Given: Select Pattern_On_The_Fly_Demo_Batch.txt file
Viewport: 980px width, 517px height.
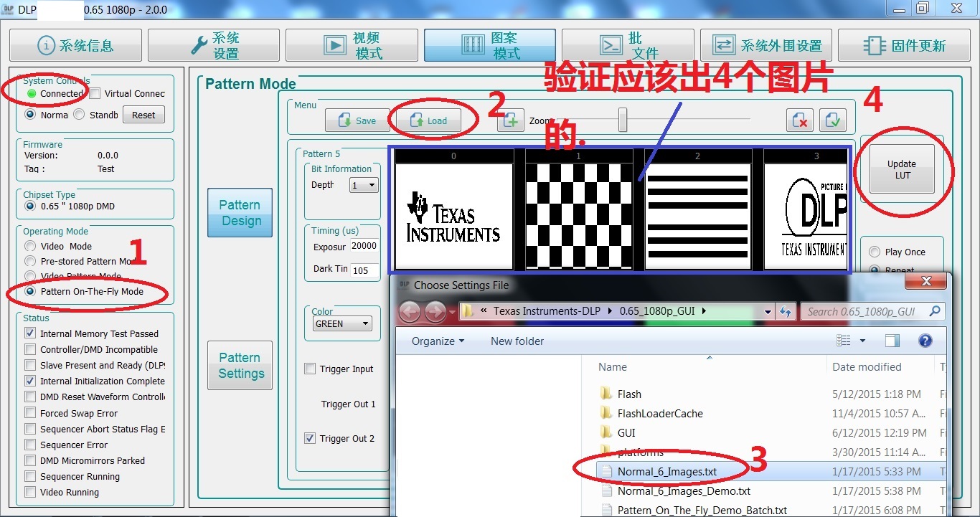Looking at the screenshot, I should point(702,510).
